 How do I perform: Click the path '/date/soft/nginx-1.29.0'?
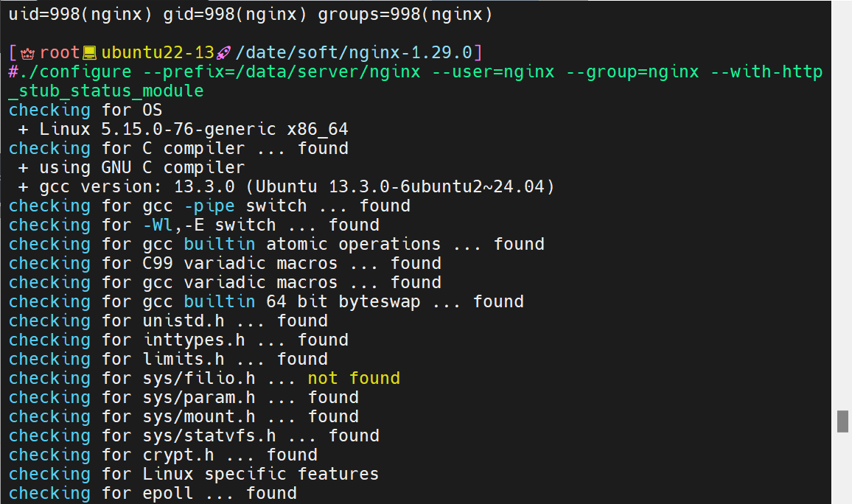click(354, 52)
